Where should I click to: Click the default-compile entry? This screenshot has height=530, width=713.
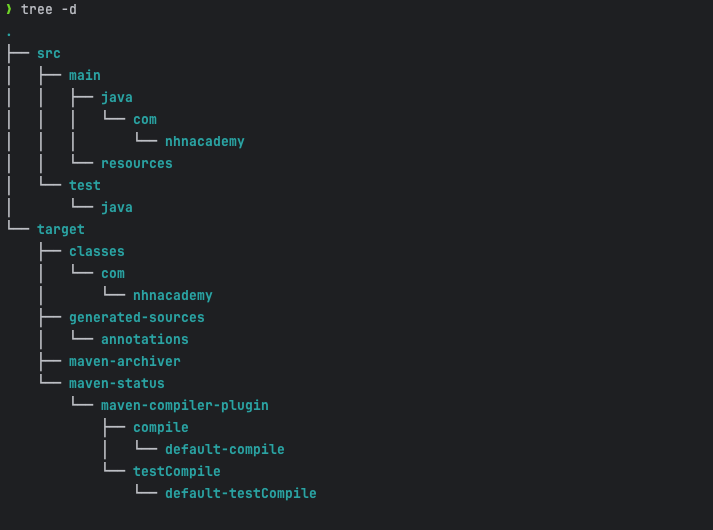click(225, 450)
